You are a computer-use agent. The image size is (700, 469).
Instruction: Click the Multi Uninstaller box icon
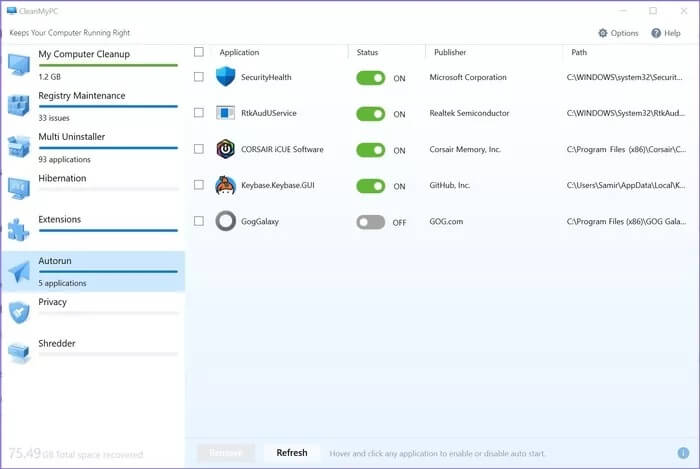[19, 146]
